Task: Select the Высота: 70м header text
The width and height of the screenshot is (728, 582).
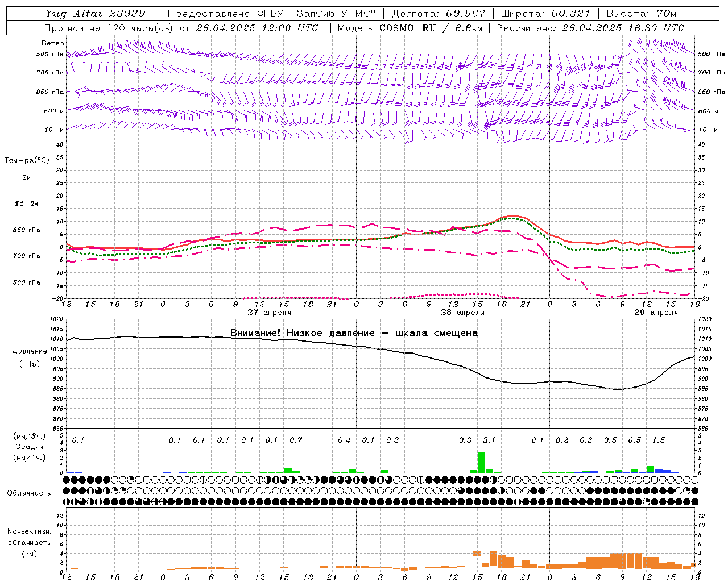Action: (641, 14)
